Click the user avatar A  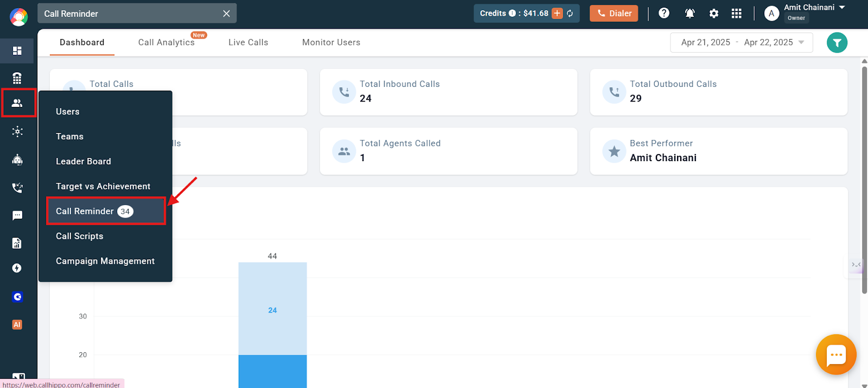(771, 14)
